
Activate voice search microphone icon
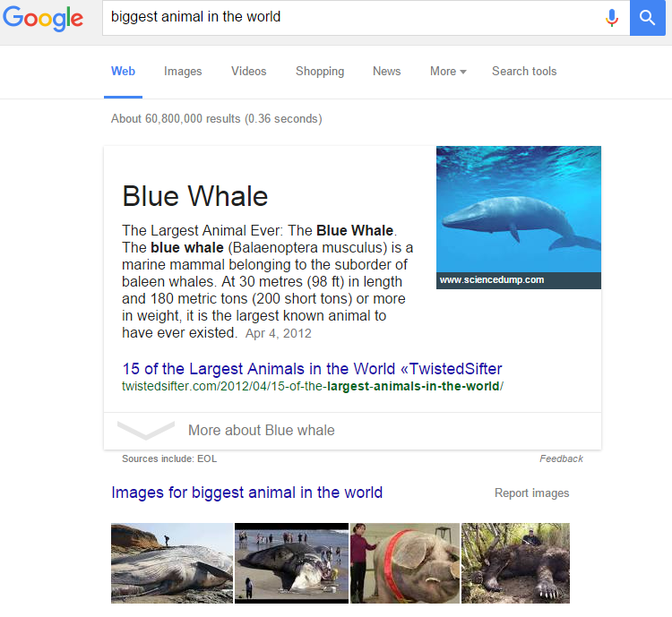(x=612, y=18)
